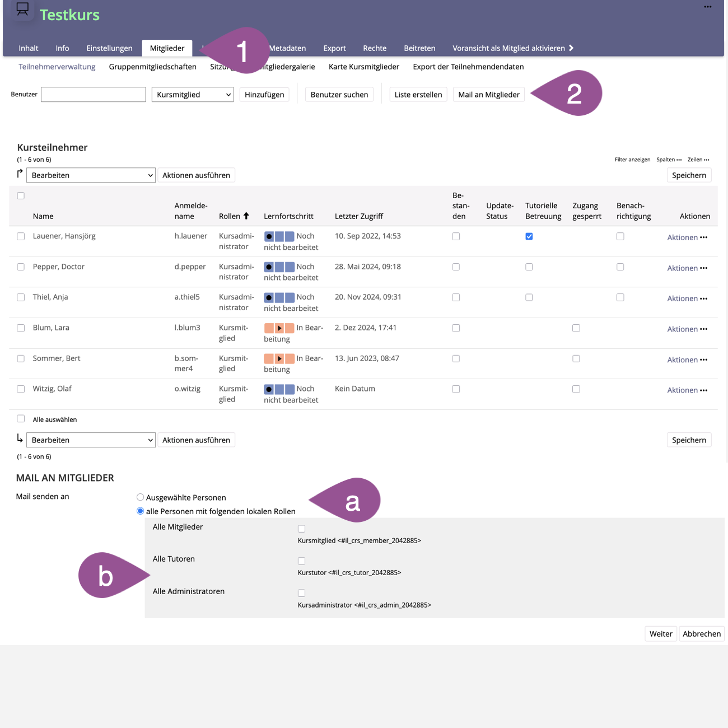Open the Gruppenmitgliedschaften sub-tab
728x728 pixels.
152,67
